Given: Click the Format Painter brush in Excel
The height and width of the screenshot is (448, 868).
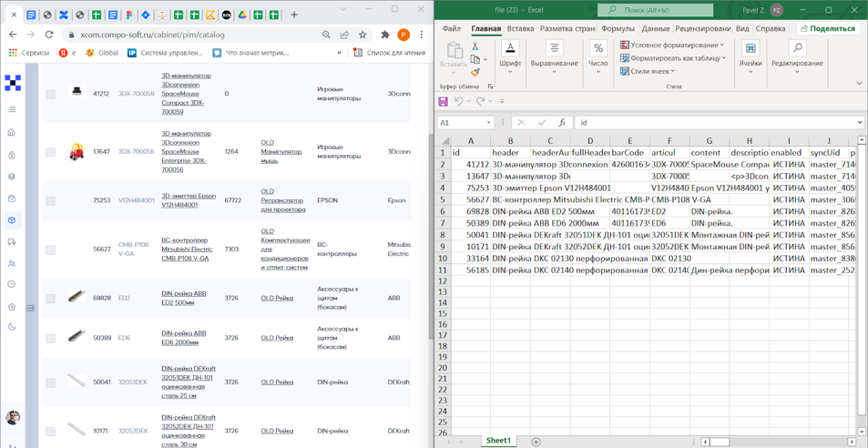Looking at the screenshot, I should [x=475, y=72].
